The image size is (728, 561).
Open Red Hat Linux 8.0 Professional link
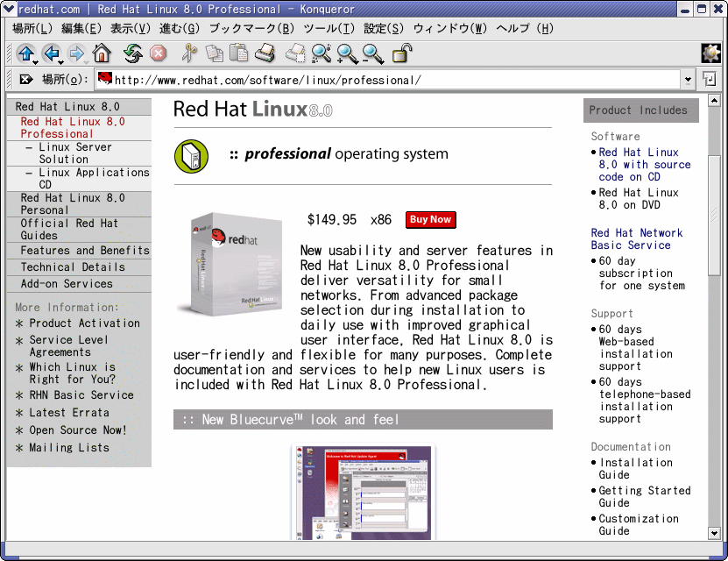73,128
